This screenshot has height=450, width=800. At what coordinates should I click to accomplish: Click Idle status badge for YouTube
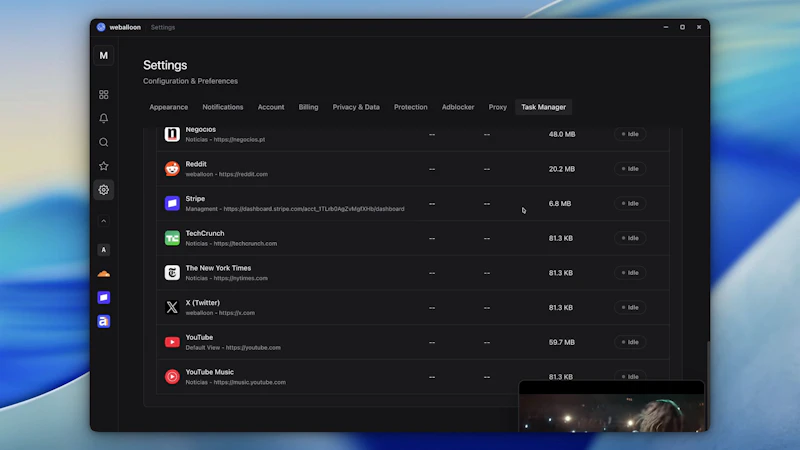(x=630, y=342)
